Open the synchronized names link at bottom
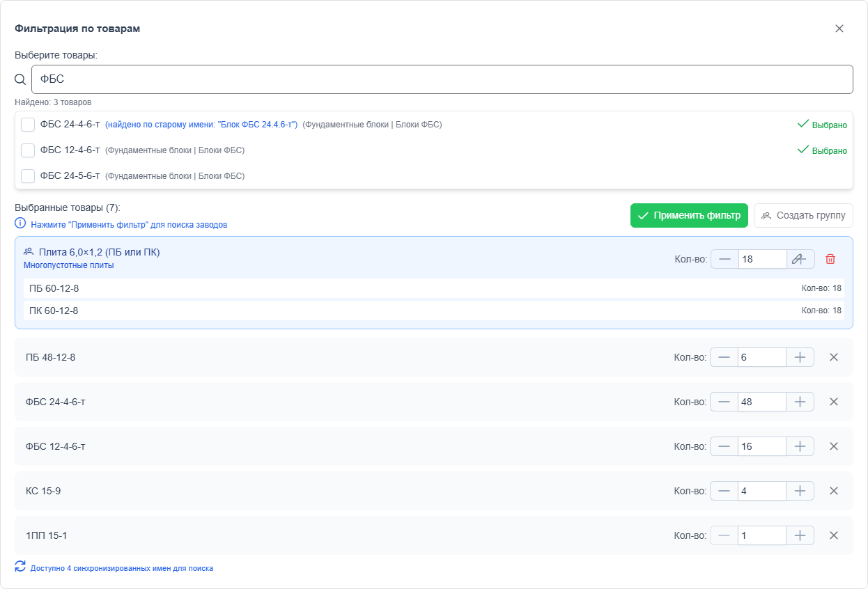Image resolution: width=868 pixels, height=589 pixels. (x=122, y=568)
